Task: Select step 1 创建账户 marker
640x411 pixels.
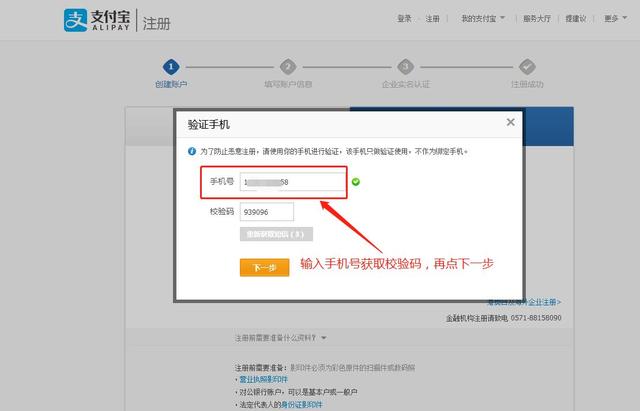Action: (x=171, y=67)
